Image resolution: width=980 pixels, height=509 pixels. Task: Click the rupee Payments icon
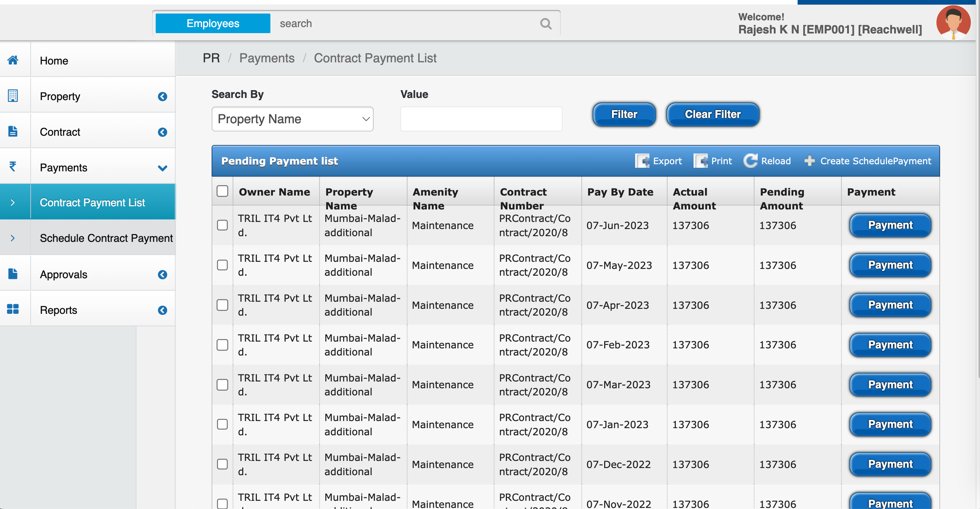13,167
